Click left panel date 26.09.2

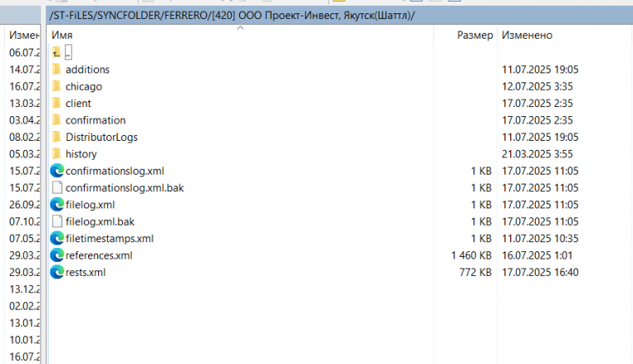(x=25, y=205)
